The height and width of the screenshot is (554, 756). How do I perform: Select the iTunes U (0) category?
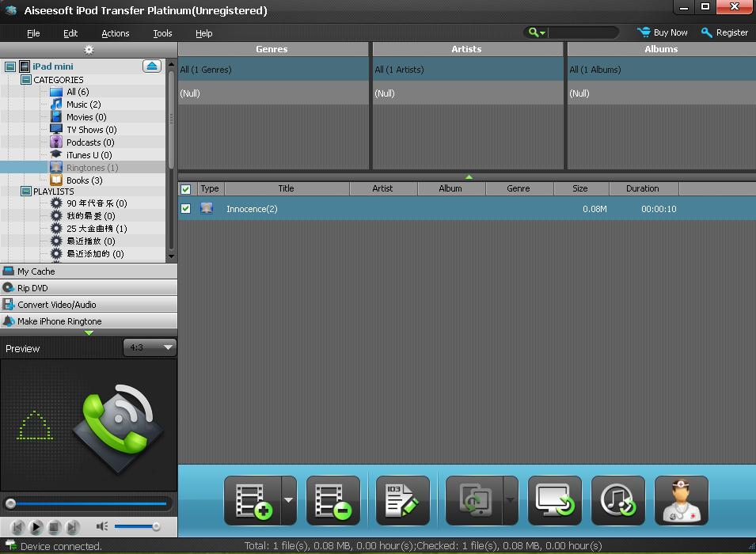[x=89, y=155]
